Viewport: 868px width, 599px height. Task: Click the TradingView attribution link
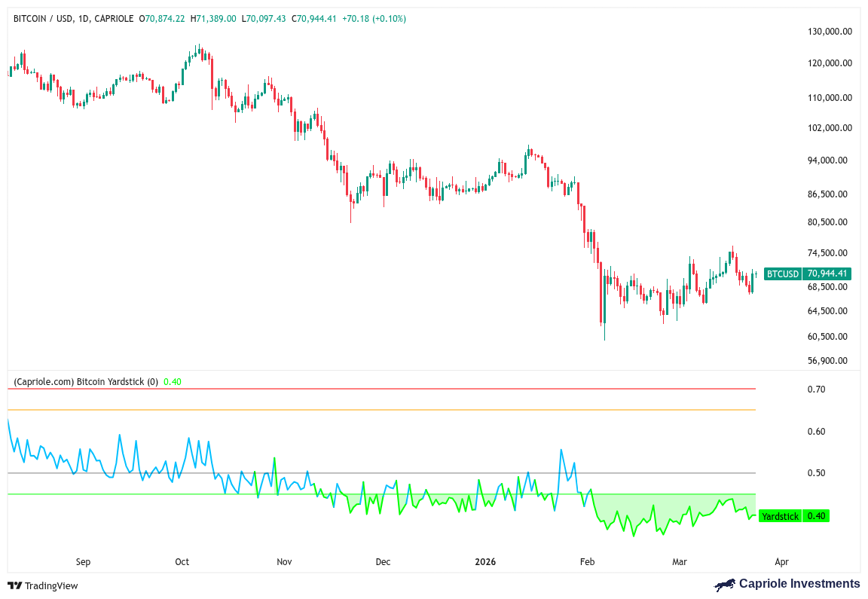pyautogui.click(x=47, y=584)
